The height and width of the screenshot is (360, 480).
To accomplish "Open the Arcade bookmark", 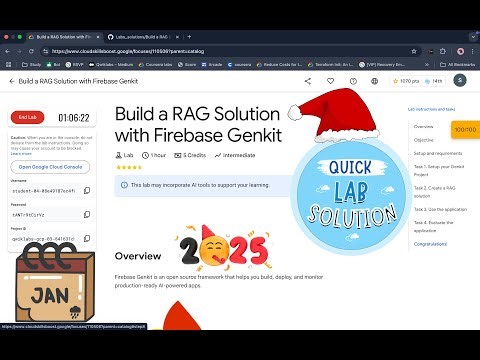I will (x=212, y=64).
